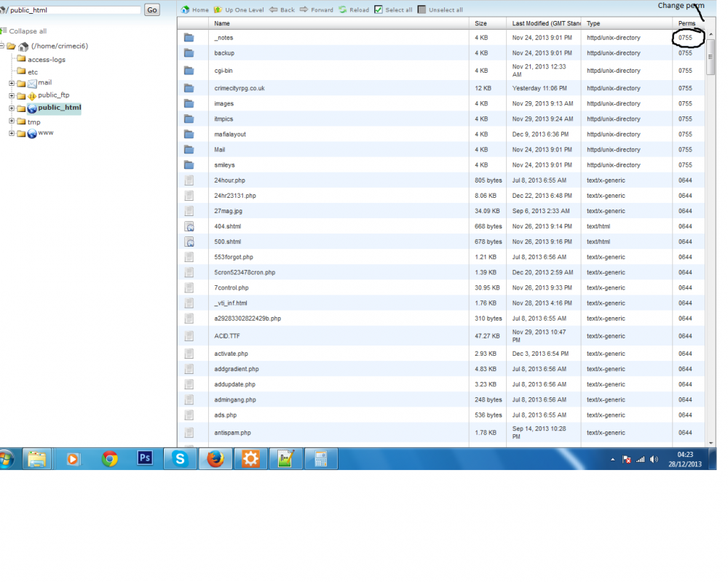Go up one level in directory
Viewport: 728px width, 582px height.
tap(219, 10)
